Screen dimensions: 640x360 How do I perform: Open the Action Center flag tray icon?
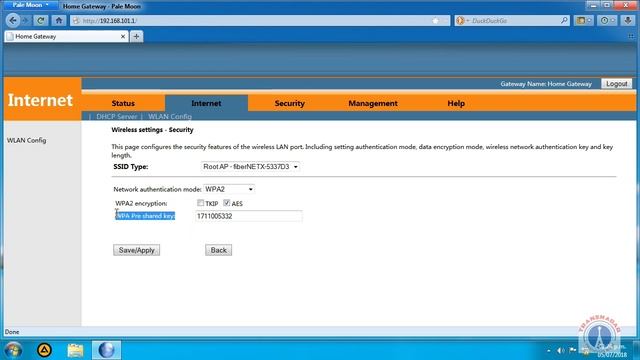pos(573,350)
